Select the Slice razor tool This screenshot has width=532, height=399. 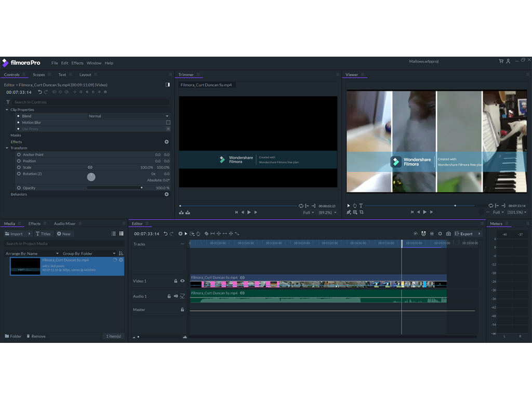click(206, 233)
